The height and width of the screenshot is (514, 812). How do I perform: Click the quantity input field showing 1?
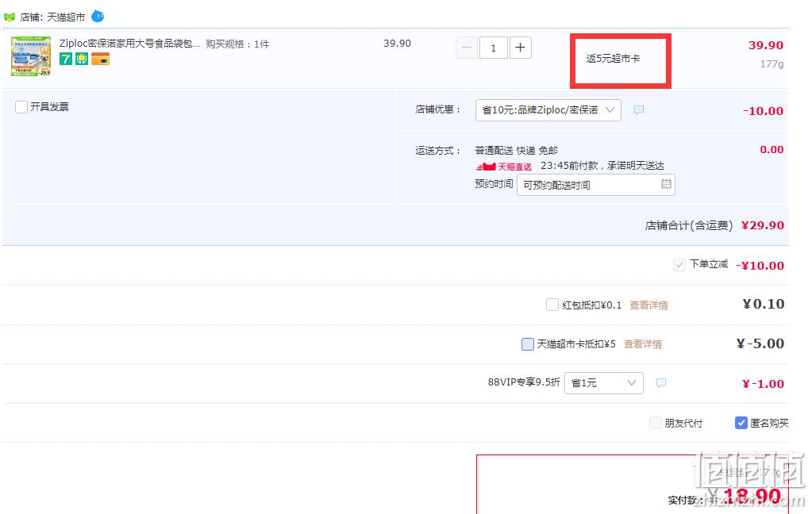[494, 48]
